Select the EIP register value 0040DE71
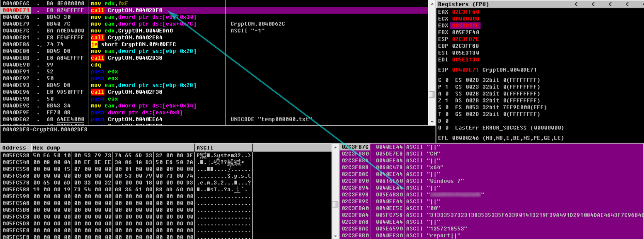The height and width of the screenshot is (239, 644). click(465, 70)
